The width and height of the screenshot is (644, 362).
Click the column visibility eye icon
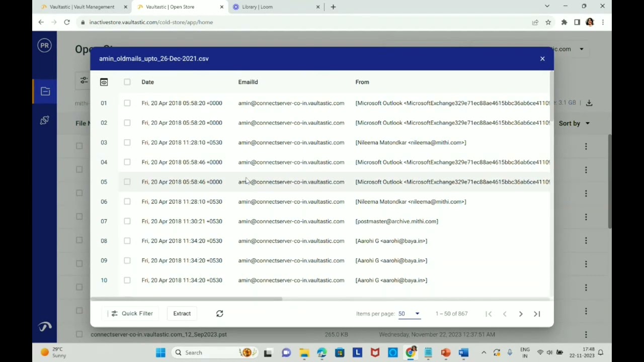tap(104, 82)
